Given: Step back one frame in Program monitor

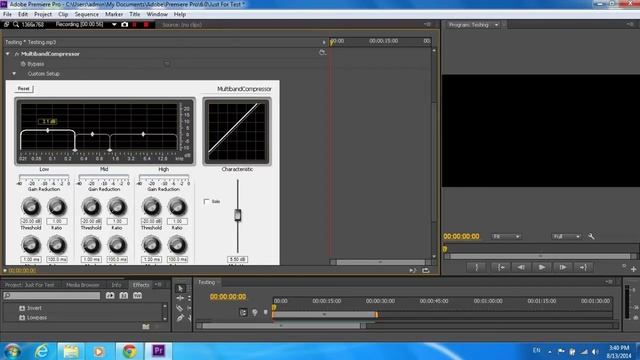Looking at the screenshot, I should pyautogui.click(x=521, y=267).
